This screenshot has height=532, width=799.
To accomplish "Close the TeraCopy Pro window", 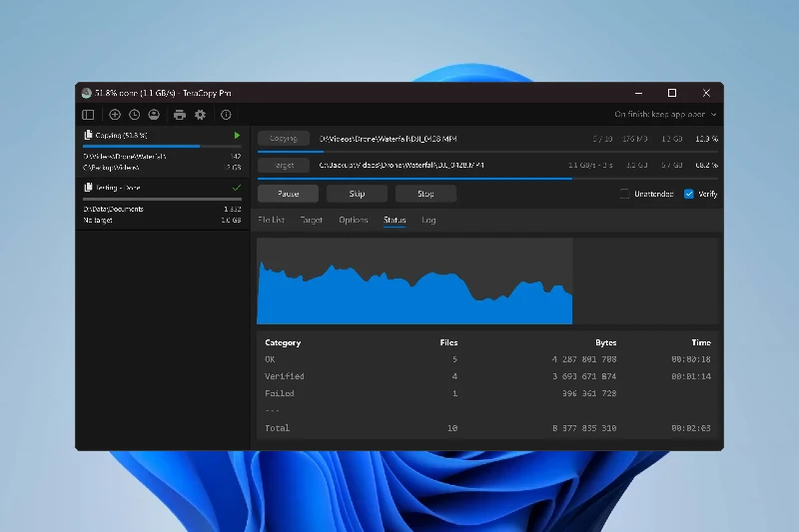I will coord(706,93).
